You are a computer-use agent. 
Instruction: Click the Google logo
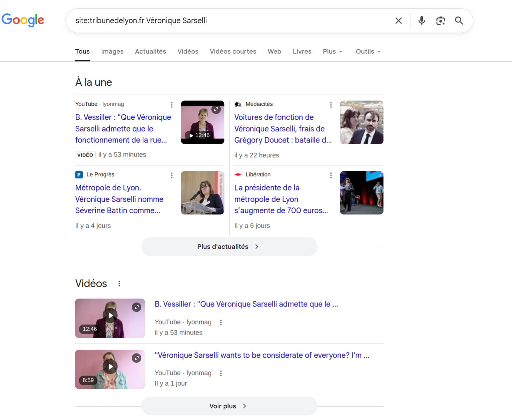pos(23,20)
